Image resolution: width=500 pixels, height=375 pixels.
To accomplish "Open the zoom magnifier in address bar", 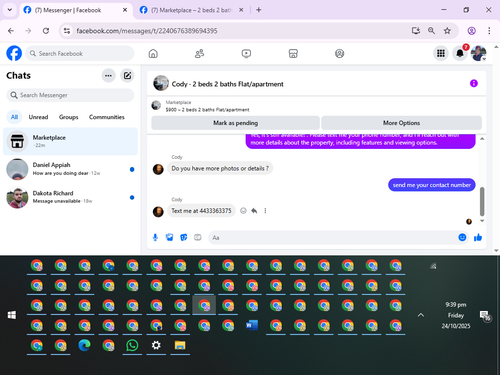I will pyautogui.click(x=431, y=31).
